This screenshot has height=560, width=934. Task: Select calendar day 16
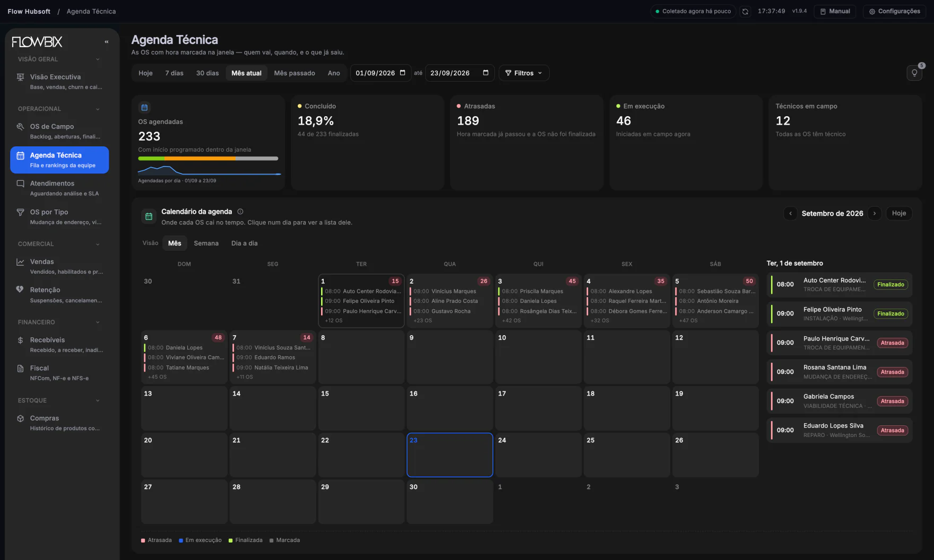pos(449,408)
